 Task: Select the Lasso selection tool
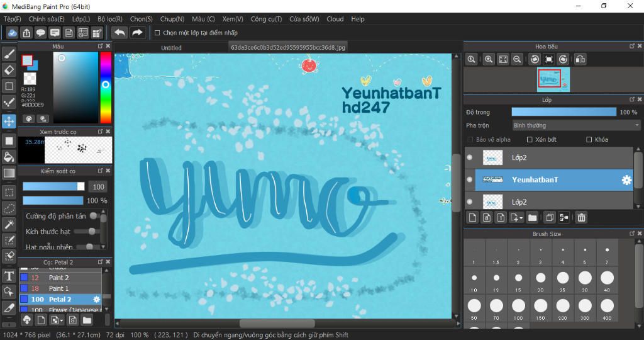click(x=9, y=208)
